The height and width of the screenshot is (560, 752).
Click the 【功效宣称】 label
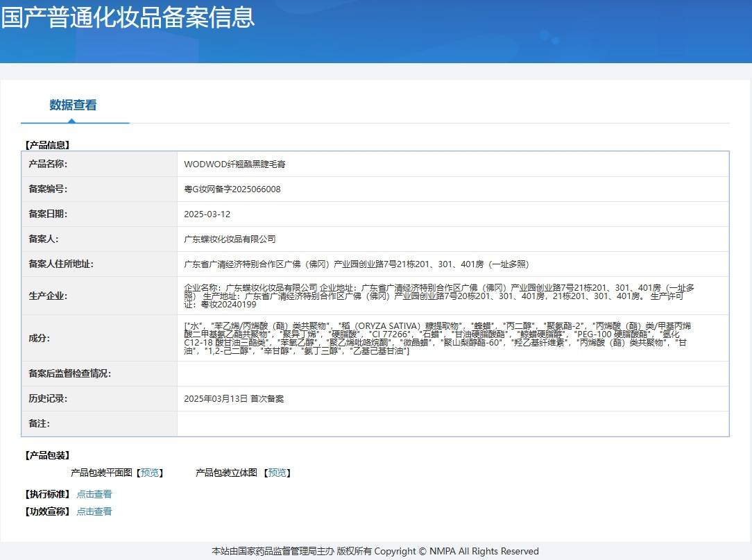click(47, 511)
